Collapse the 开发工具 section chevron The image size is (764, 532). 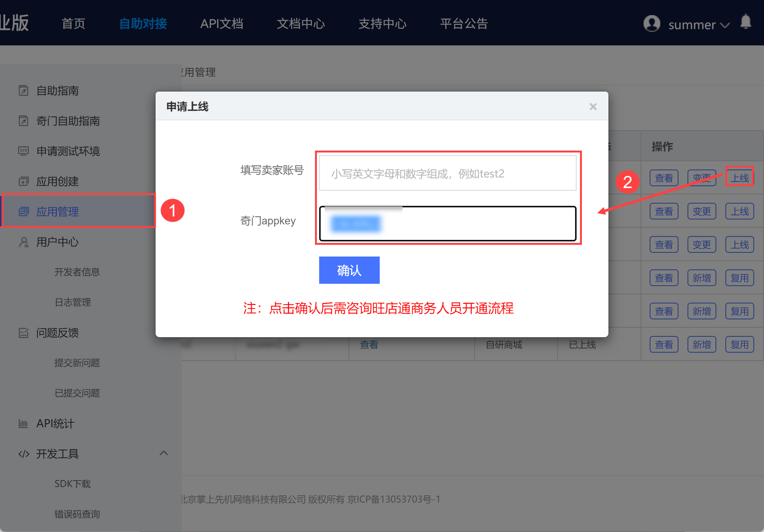(x=164, y=453)
